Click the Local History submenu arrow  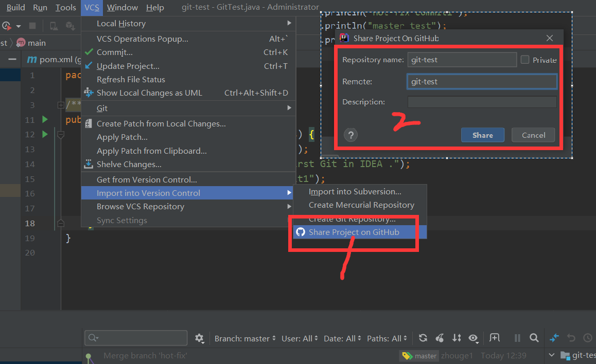289,23
